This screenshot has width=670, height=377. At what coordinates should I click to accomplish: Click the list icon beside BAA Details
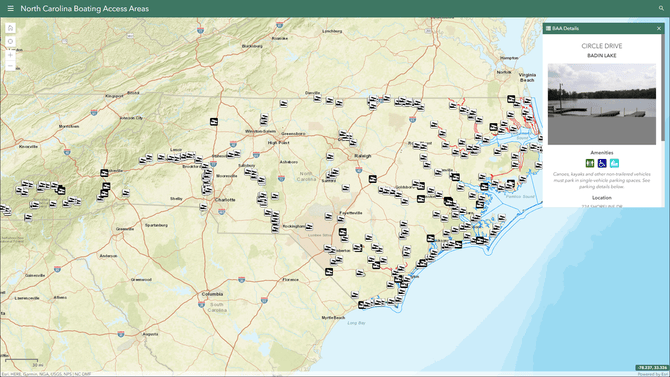[x=548, y=28]
